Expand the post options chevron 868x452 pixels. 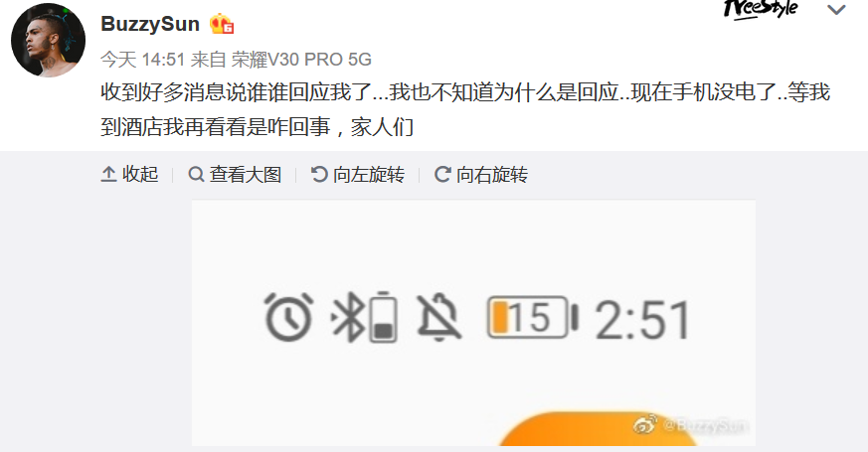pos(836,9)
